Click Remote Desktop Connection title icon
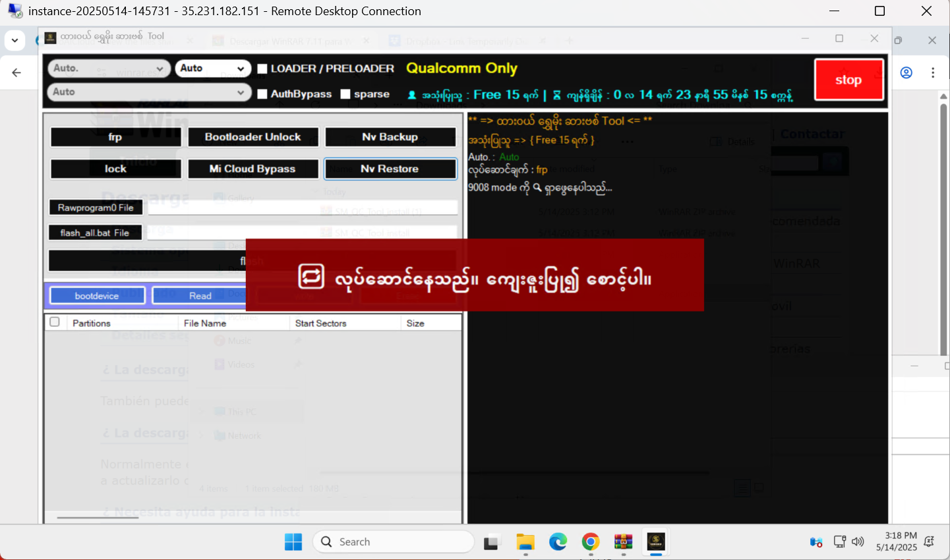This screenshot has height=560, width=950. (15, 11)
